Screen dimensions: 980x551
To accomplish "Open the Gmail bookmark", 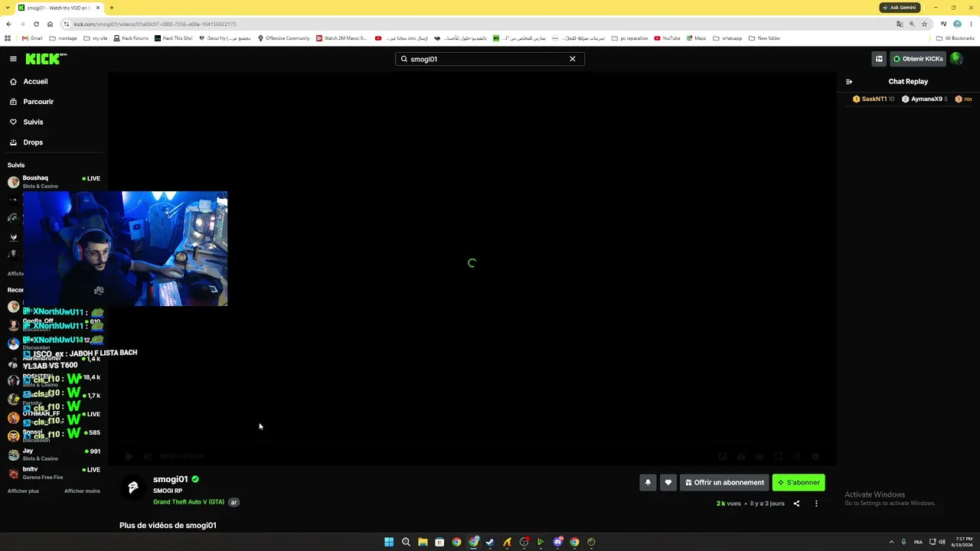I will click(31, 38).
